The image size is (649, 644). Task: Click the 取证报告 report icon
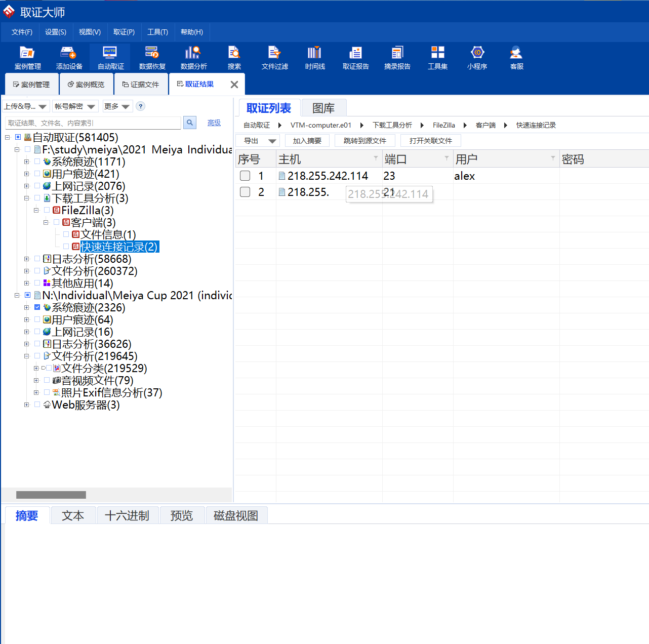[355, 57]
